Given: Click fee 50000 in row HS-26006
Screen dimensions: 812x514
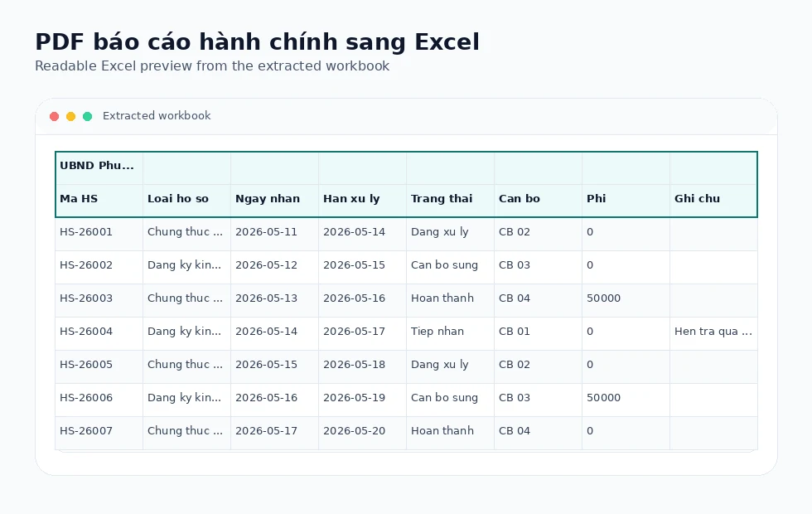Looking at the screenshot, I should (x=626, y=400).
